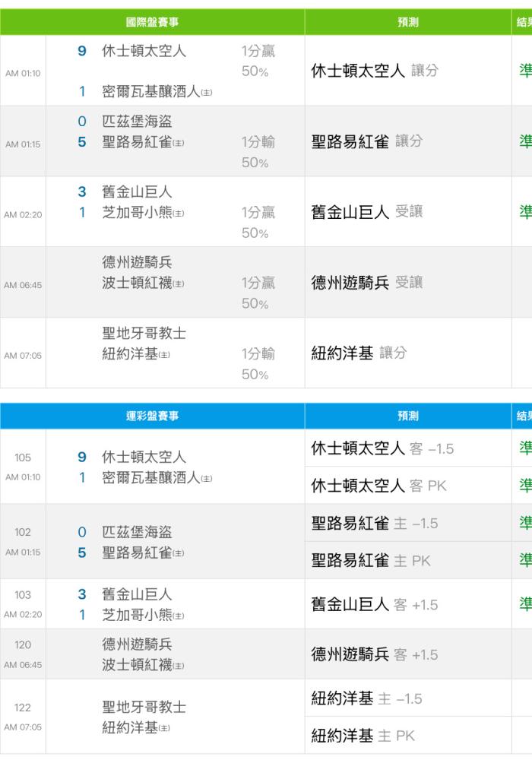532x760 pixels.
Task: Click the 舊金山巨人 受讓 prediction
Action: point(367,212)
